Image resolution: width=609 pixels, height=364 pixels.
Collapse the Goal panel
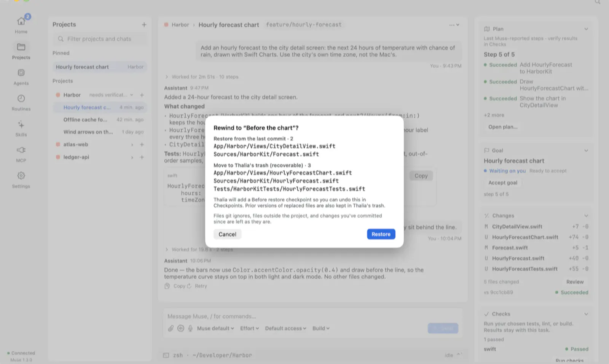(x=586, y=151)
